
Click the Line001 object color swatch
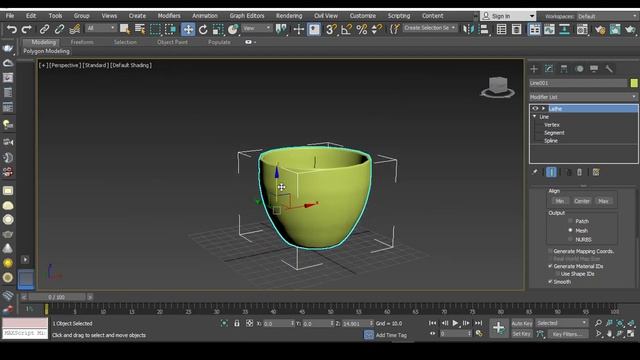point(634,83)
